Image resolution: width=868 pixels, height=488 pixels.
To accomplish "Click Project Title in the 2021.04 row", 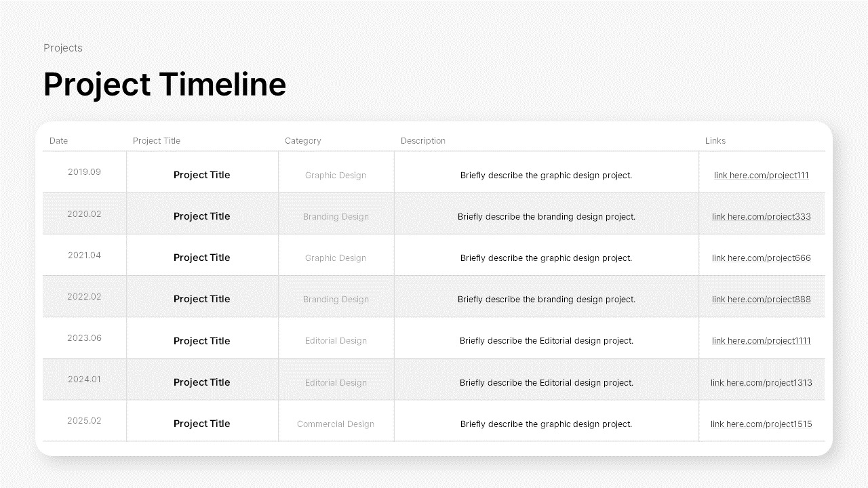I will (201, 258).
